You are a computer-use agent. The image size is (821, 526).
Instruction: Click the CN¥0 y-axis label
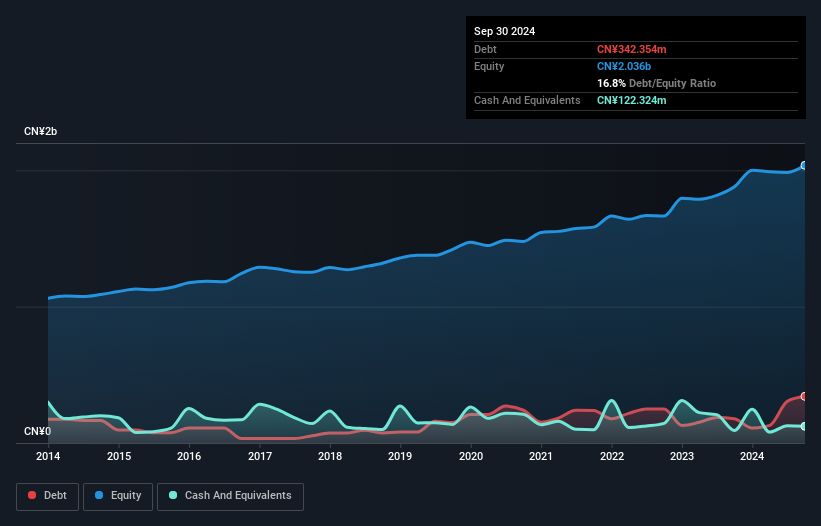pyautogui.click(x=37, y=431)
